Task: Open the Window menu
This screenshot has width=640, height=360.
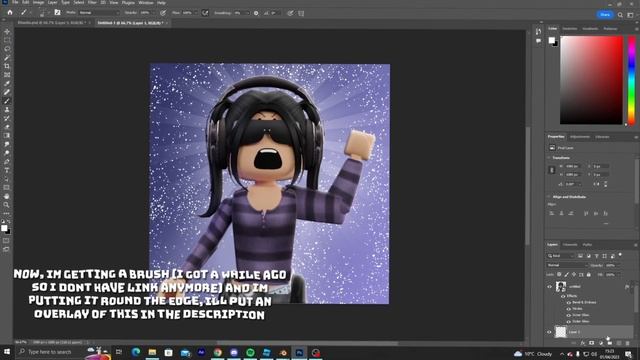Action: 146,2
